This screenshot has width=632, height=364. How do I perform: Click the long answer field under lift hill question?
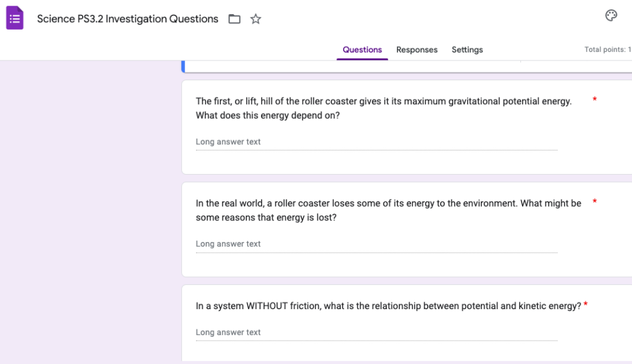pos(376,143)
